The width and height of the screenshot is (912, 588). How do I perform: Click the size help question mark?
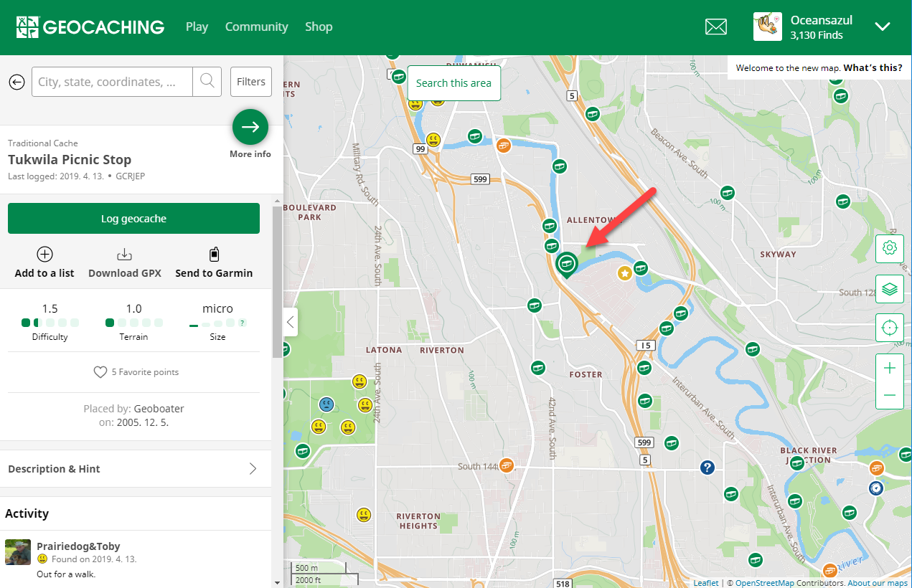(243, 323)
